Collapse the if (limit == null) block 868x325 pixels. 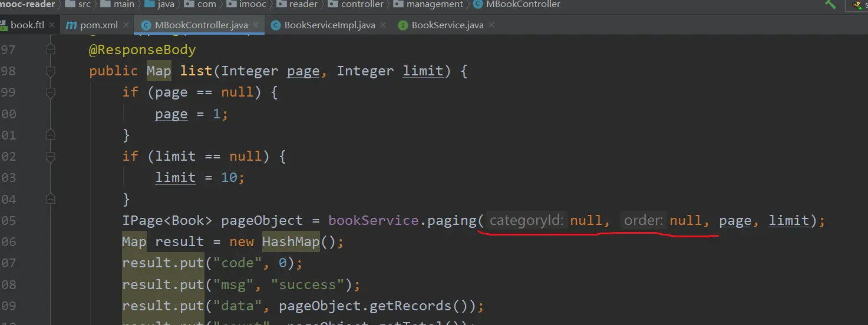click(x=50, y=157)
